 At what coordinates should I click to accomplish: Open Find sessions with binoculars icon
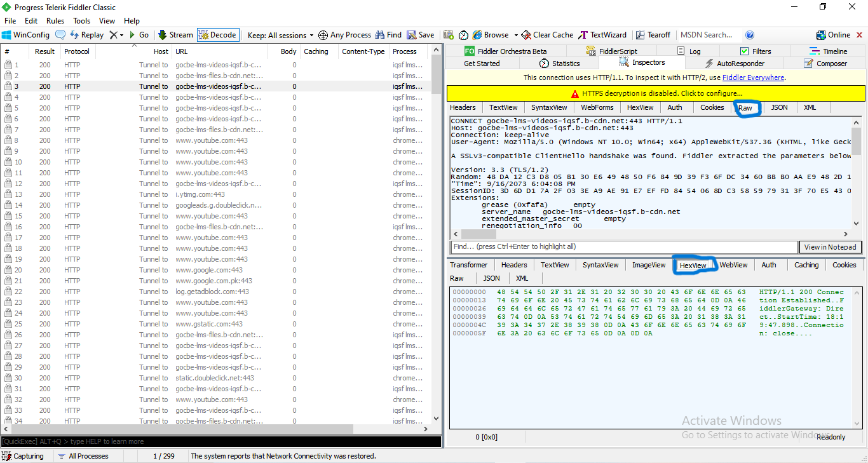(388, 35)
